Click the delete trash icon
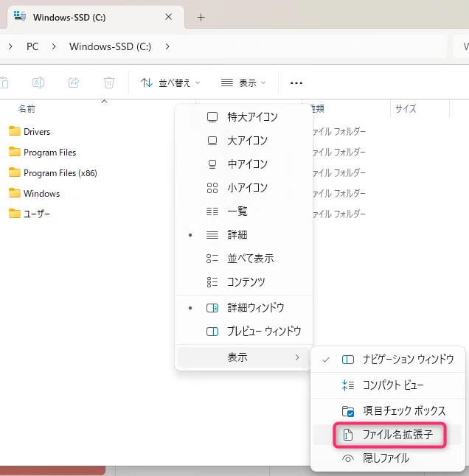The image size is (469, 476). tap(109, 83)
